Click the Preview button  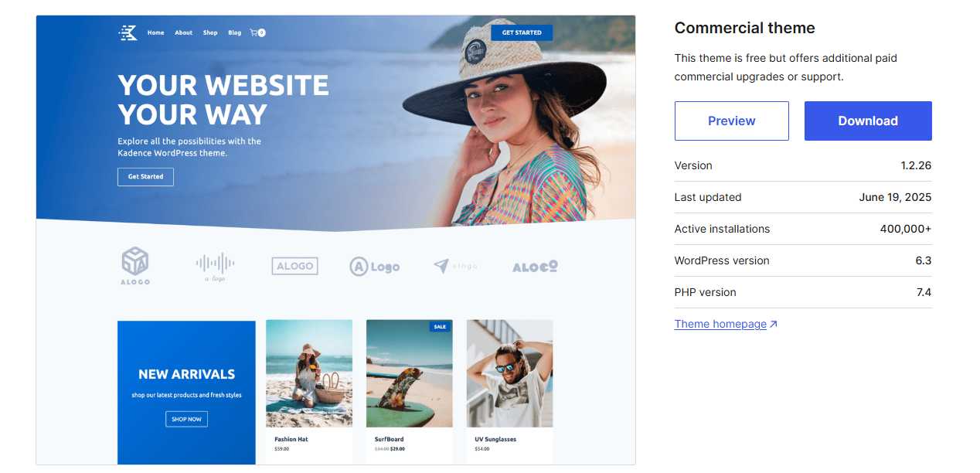coord(732,121)
